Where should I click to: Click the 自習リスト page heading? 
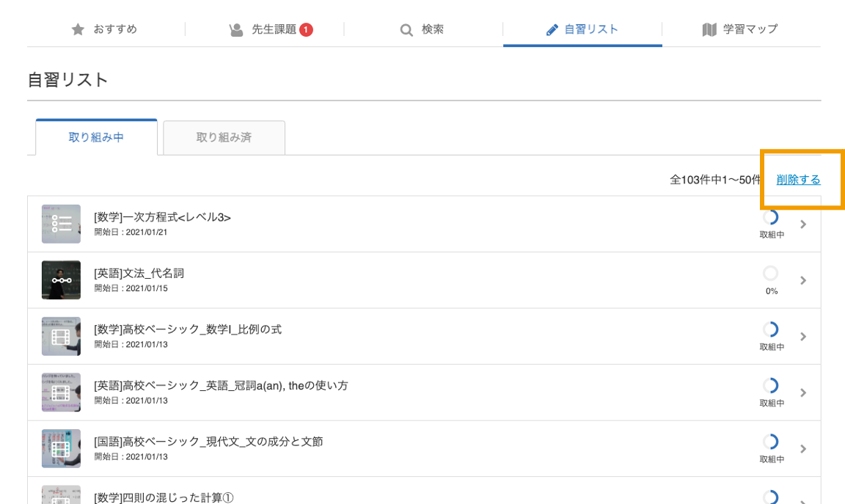point(68,80)
